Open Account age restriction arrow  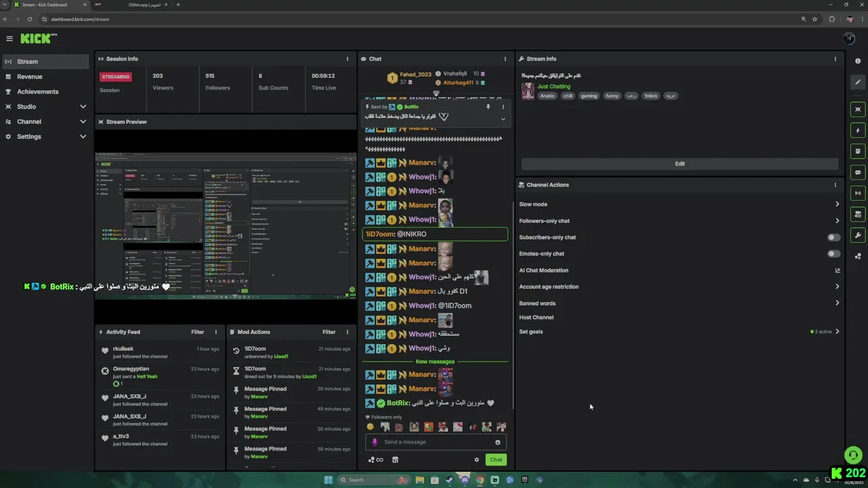click(837, 287)
